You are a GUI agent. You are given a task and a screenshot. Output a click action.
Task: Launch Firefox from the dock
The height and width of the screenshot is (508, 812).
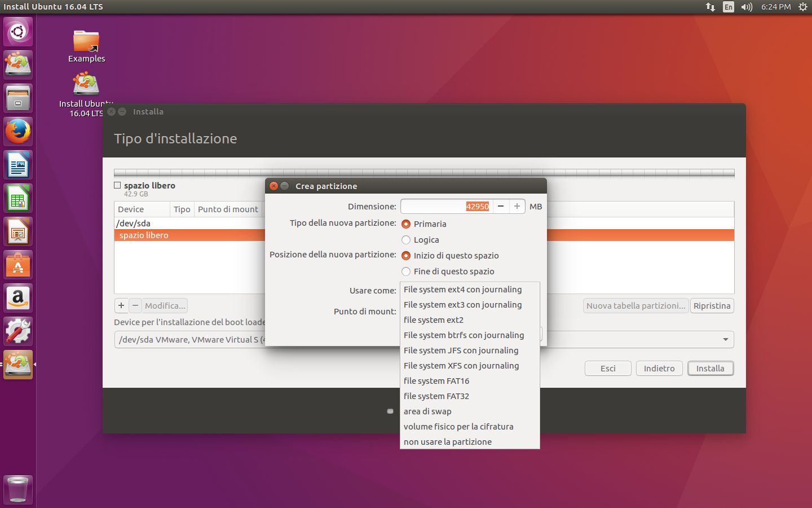[17, 131]
